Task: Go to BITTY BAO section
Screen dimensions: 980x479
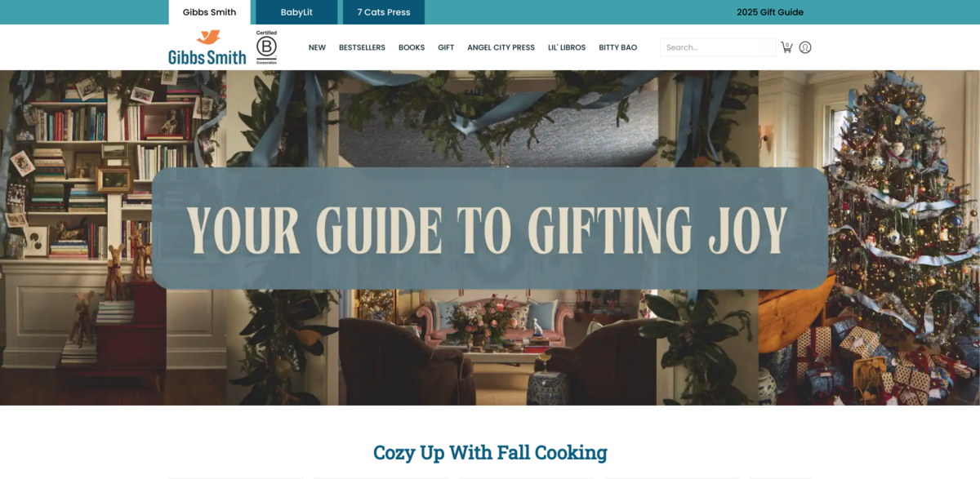Action: click(x=617, y=47)
